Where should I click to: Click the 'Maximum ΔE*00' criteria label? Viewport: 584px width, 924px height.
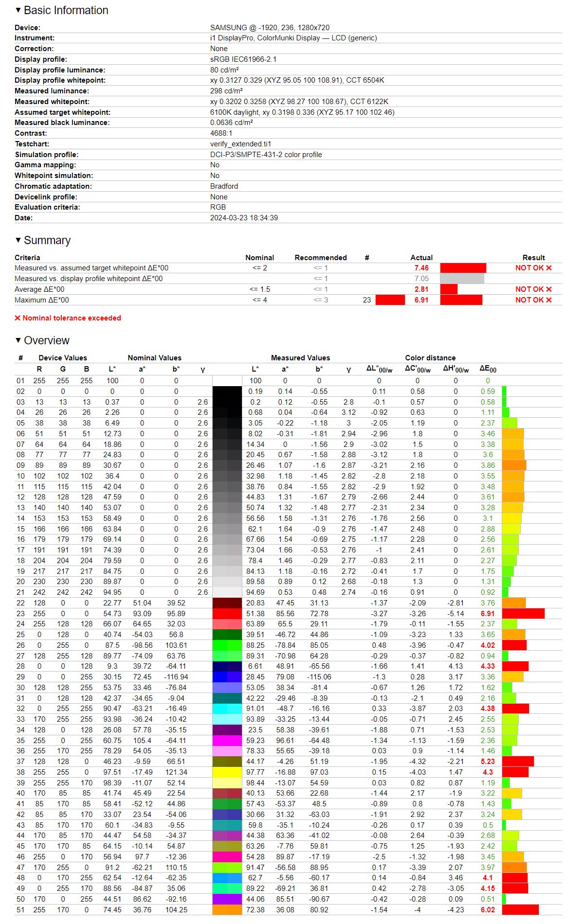click(x=42, y=300)
